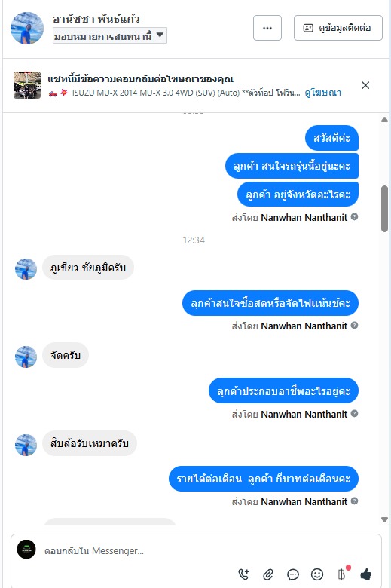Dismiss the ad reply banner
Image resolution: width=391 pixels, height=588 pixels.
pos(365,85)
